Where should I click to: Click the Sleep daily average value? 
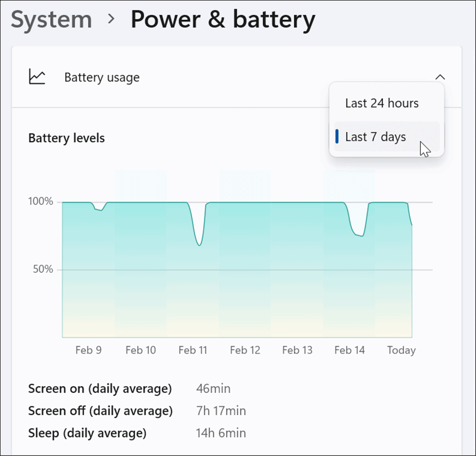pos(221,433)
